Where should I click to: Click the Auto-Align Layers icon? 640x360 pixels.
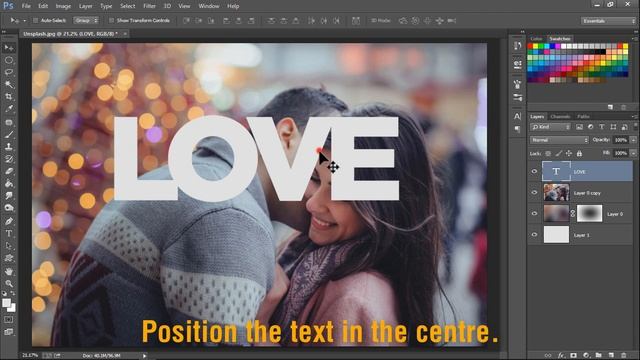coord(356,20)
